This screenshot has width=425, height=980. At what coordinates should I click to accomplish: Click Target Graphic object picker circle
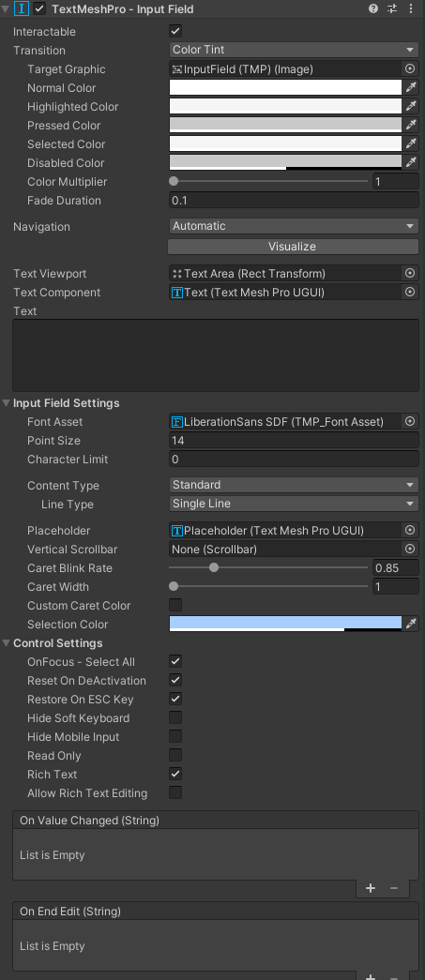(x=410, y=69)
